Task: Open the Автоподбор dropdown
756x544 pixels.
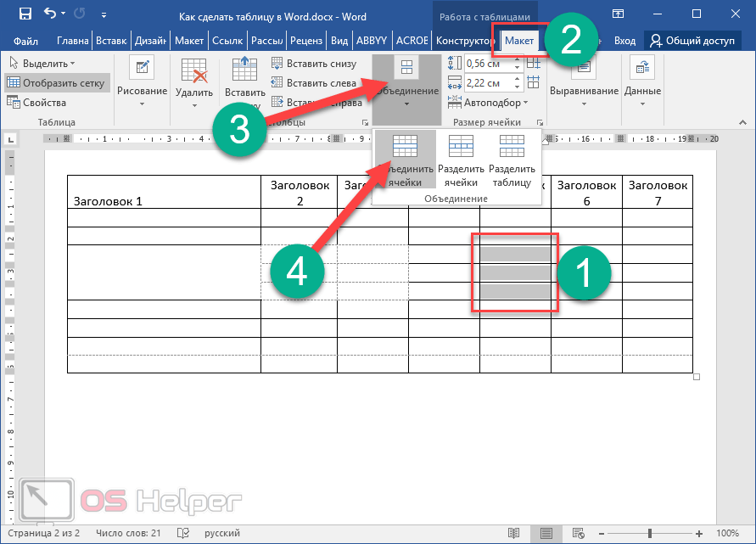Action: pos(496,103)
